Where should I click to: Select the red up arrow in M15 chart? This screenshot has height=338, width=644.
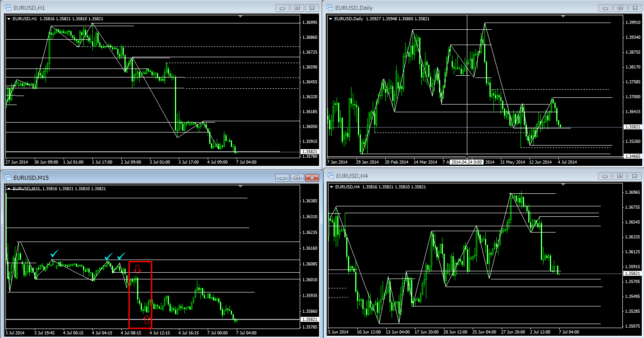coord(146,320)
